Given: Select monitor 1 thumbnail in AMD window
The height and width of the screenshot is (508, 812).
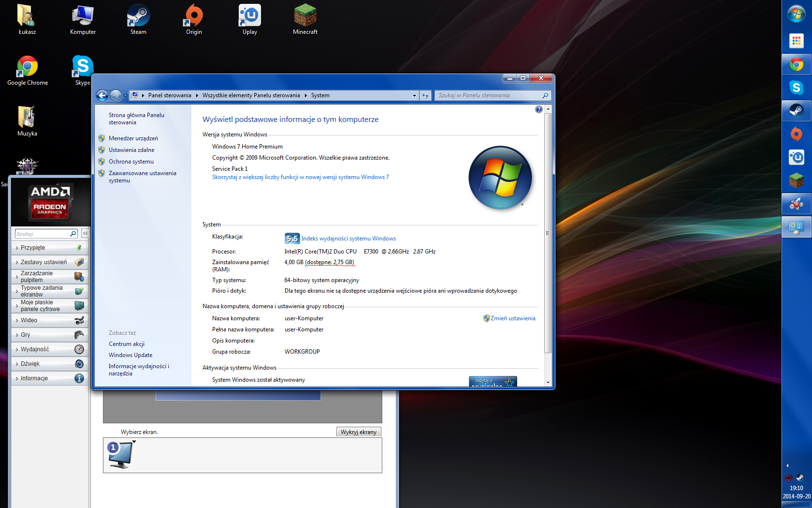Looking at the screenshot, I should pyautogui.click(x=120, y=455).
